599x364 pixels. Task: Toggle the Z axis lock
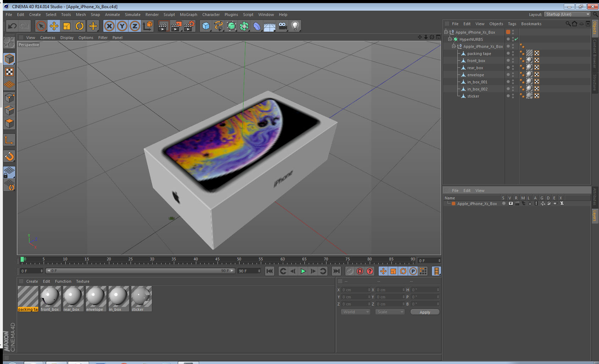pyautogui.click(x=135, y=26)
